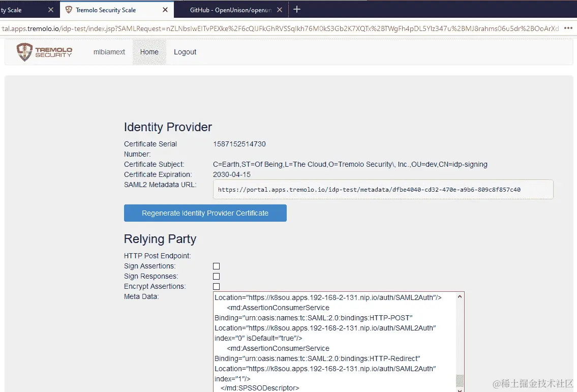577x392 pixels.
Task: Click Regenerate Identity Provider Certificate button
Action: (x=205, y=213)
